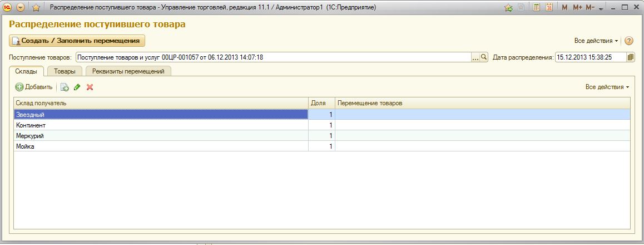644x245 pixels.
Task: Click the Перемещение товаров column header
Action: pos(483,103)
